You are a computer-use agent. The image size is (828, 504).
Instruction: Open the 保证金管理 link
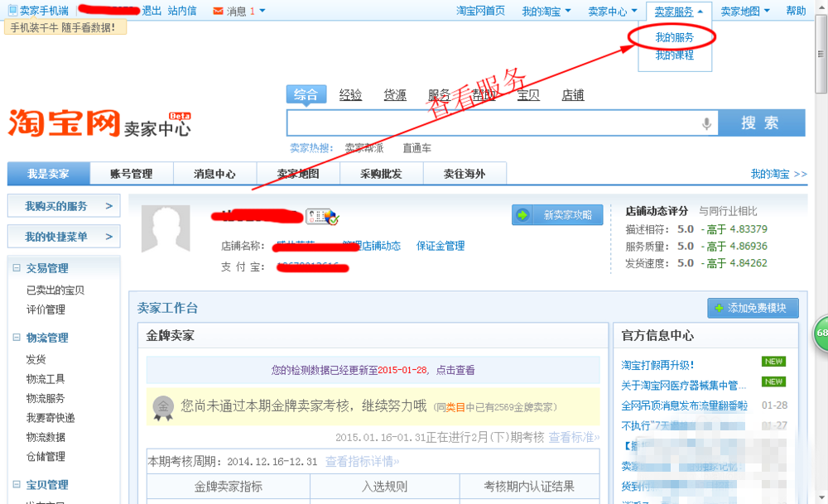point(441,245)
